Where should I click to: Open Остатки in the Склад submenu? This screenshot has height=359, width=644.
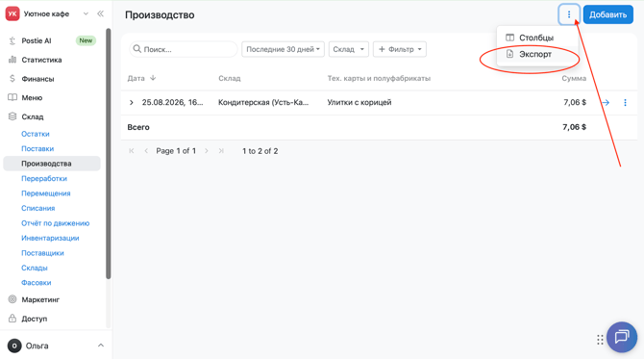click(36, 134)
